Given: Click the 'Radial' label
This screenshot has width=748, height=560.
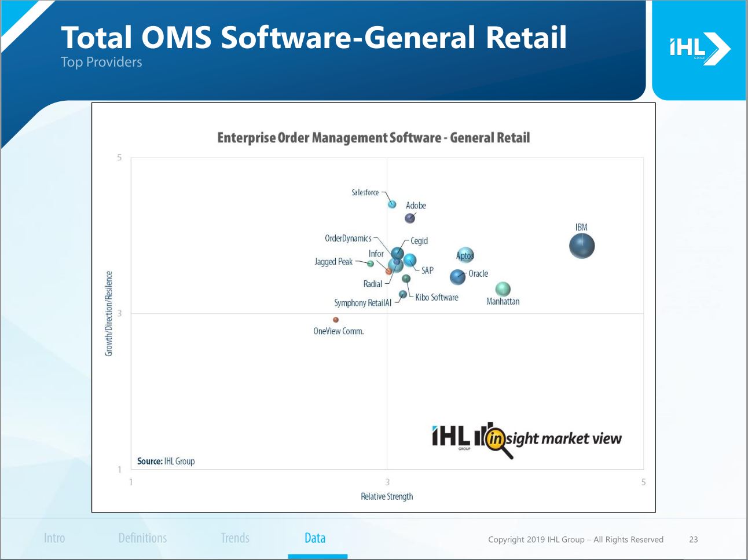Looking at the screenshot, I should click(x=373, y=284).
